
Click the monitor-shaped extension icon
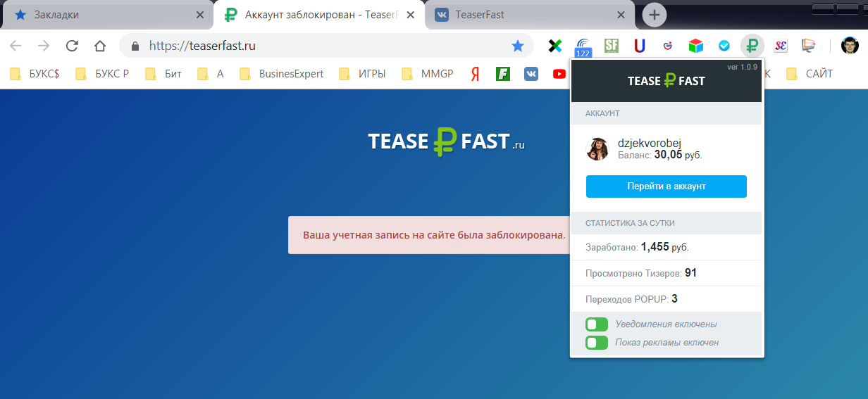pos(809,46)
